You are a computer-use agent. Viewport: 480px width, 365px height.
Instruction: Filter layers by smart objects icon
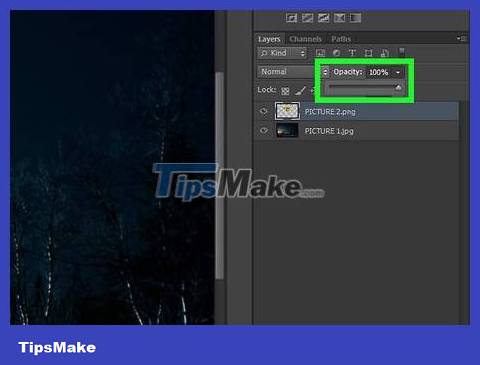(x=385, y=53)
